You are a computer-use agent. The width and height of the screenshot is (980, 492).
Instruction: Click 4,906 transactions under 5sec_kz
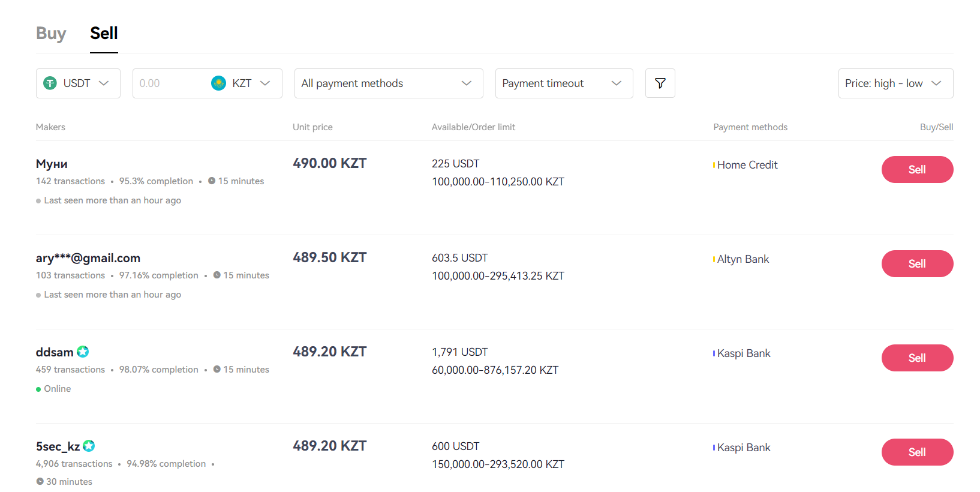74,464
